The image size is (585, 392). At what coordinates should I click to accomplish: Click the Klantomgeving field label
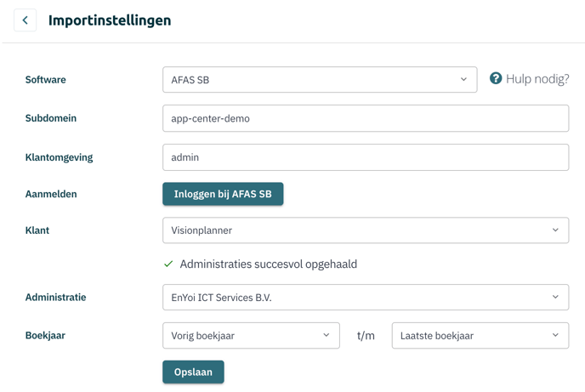(x=59, y=157)
